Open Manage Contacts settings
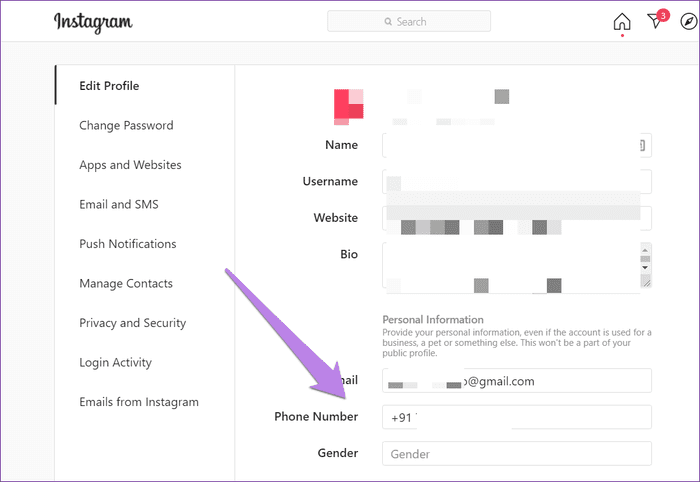Viewport: 700px width, 482px height. (126, 283)
